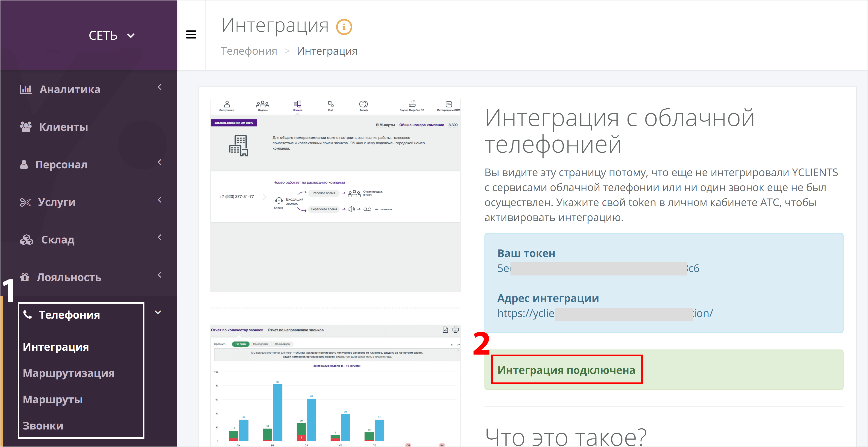
Task: Click the Адрес интеграции heading
Action: pyautogui.click(x=548, y=298)
